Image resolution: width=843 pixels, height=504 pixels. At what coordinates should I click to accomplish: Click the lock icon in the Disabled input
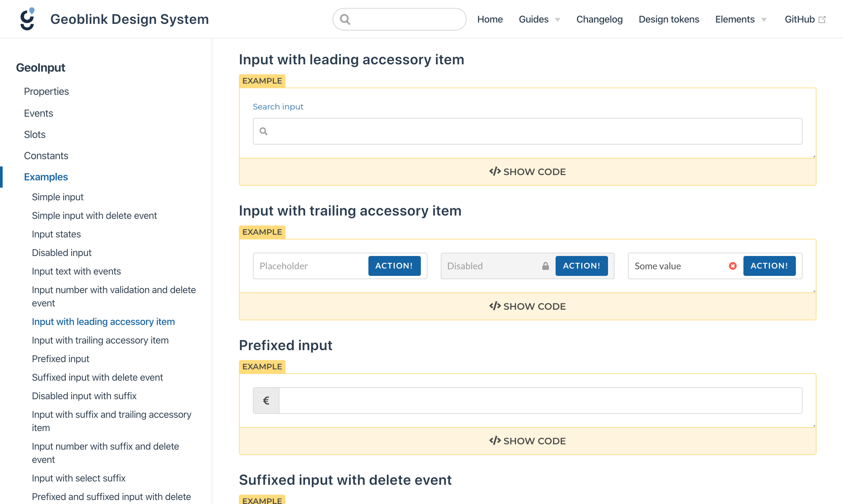click(545, 266)
